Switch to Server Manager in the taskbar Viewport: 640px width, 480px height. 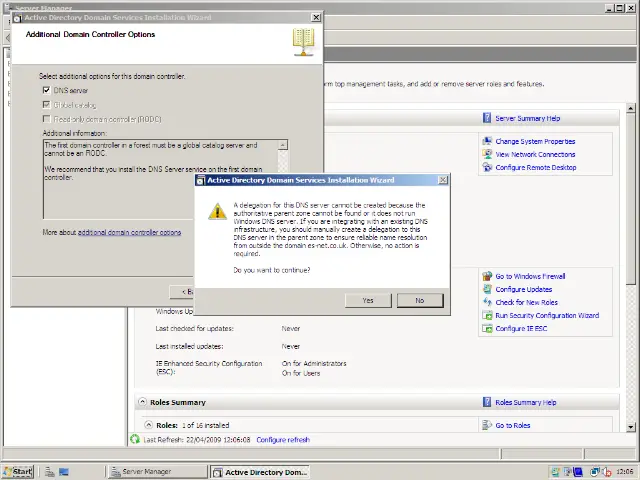click(158, 472)
